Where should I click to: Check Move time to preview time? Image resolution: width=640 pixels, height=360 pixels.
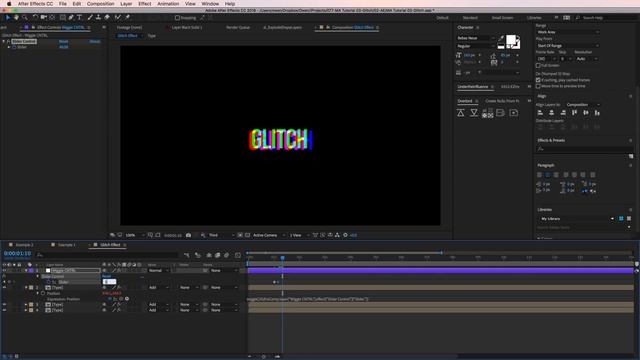click(x=538, y=86)
